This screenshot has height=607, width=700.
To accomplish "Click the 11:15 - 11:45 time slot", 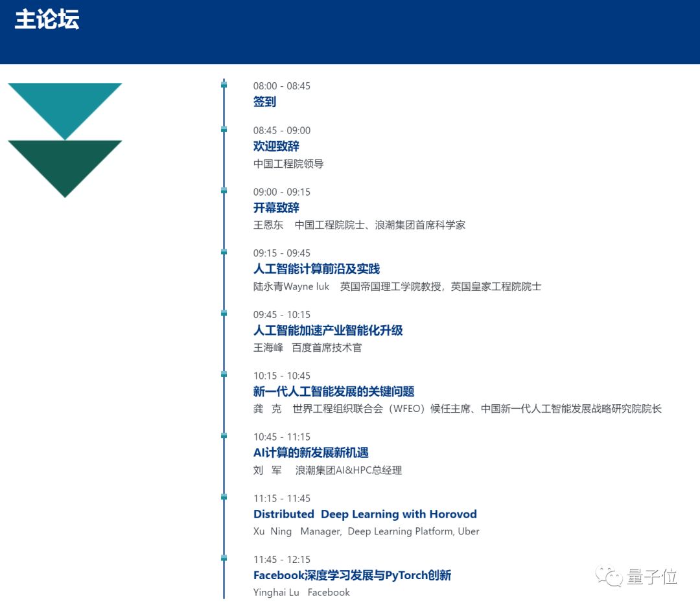I will pyautogui.click(x=282, y=499).
